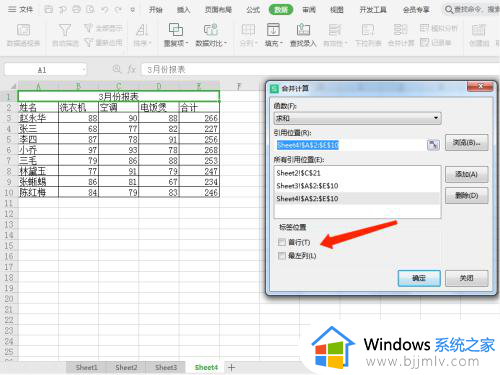Click the save icon in quick access toolbar

point(49,10)
